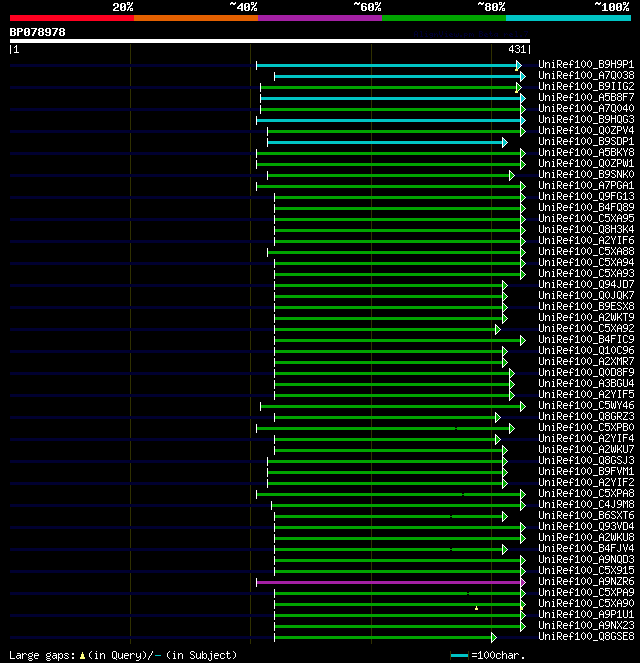The width and height of the screenshot is (640, 663).
Task: Click the UniRef100_Q94JD7 text
Action: click(586, 284)
